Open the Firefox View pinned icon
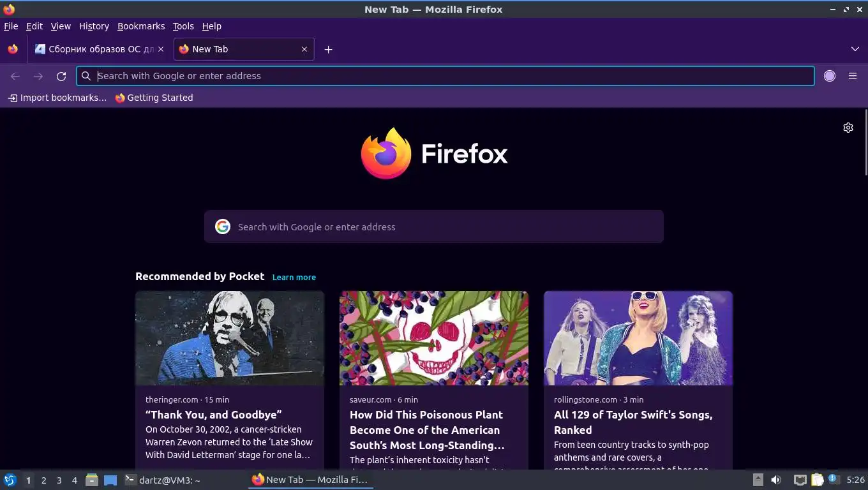 point(13,49)
